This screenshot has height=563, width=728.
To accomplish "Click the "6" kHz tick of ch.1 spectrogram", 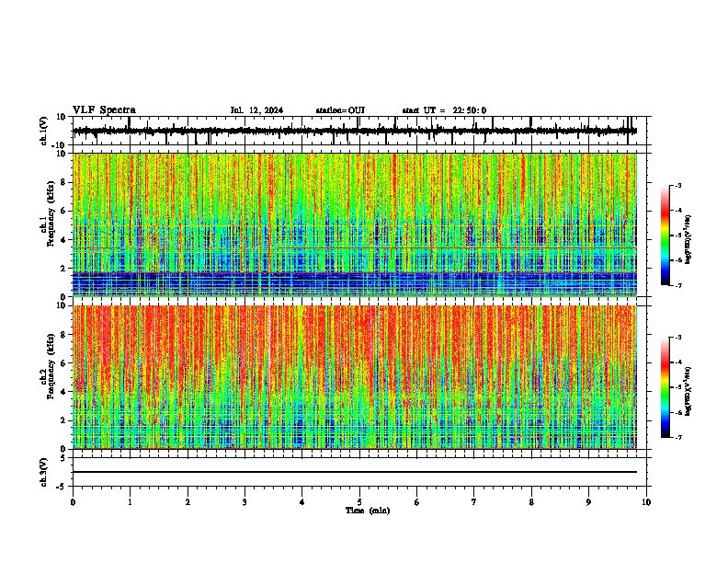I will [64, 211].
